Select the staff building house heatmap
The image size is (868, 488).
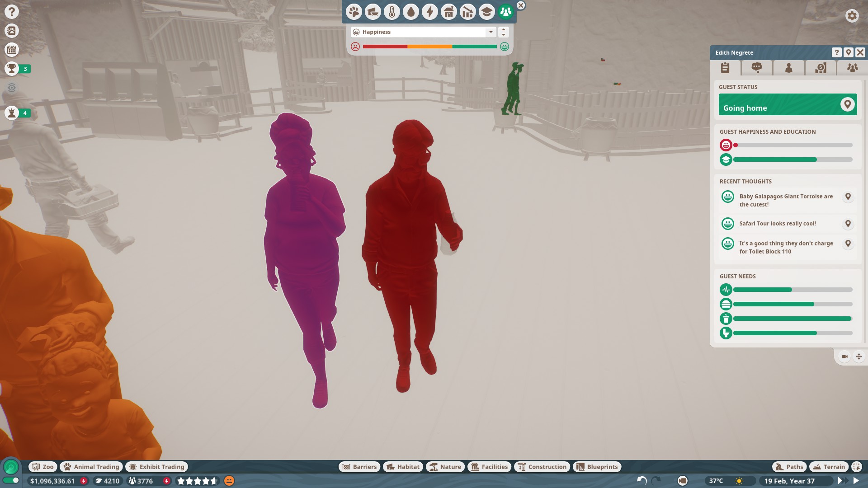pos(449,12)
